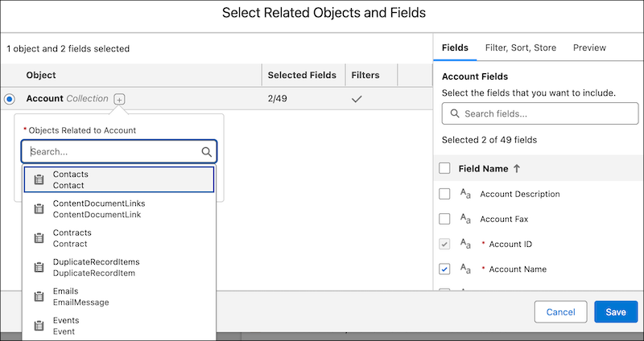Open the Fields tab
Screen dimensions: 644x341
[455, 47]
